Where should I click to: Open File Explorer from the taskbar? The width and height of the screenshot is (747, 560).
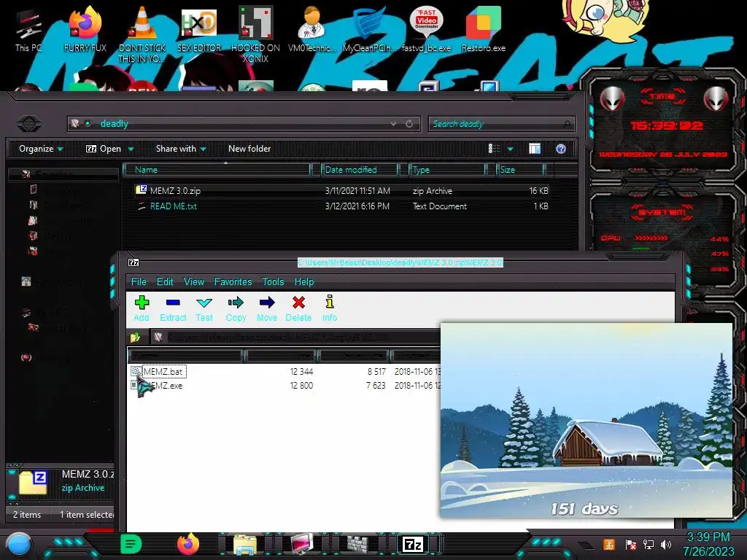[245, 544]
